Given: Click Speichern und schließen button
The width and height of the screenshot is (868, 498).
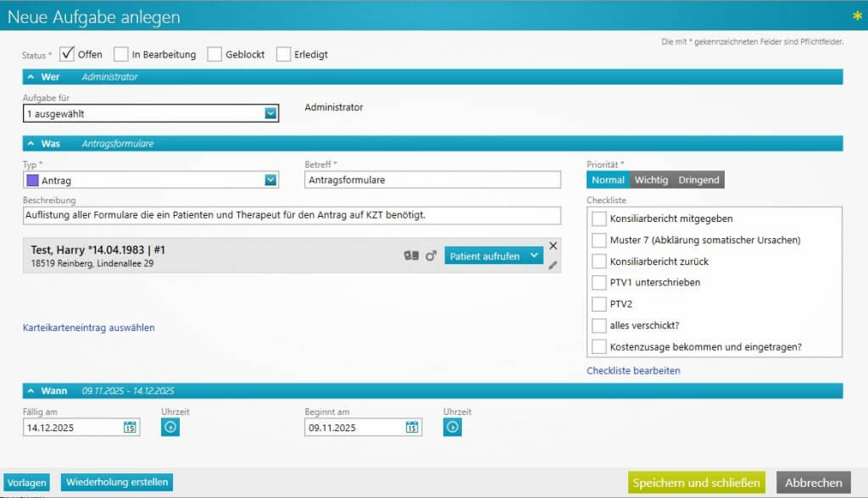Looking at the screenshot, I should click(696, 483).
